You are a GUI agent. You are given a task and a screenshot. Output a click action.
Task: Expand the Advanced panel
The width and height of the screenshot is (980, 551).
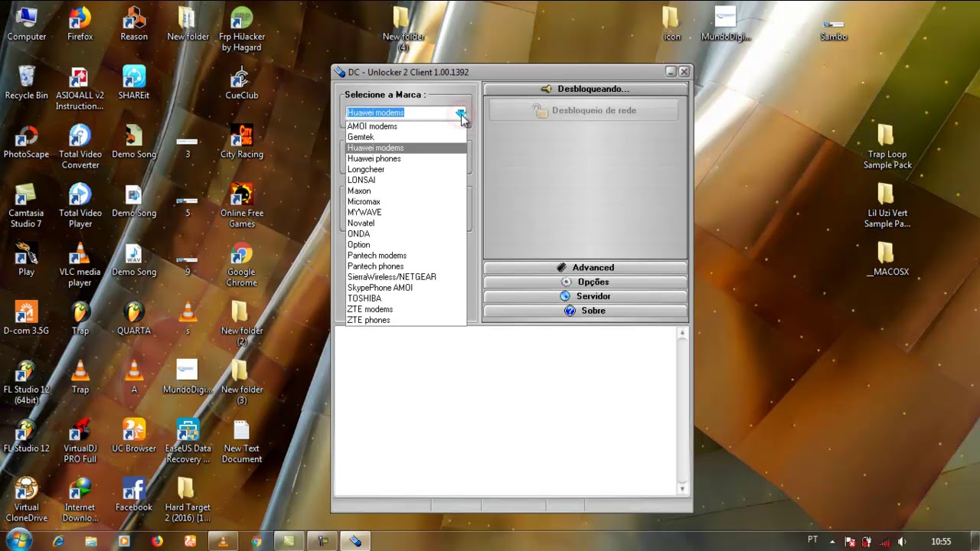[x=586, y=268]
